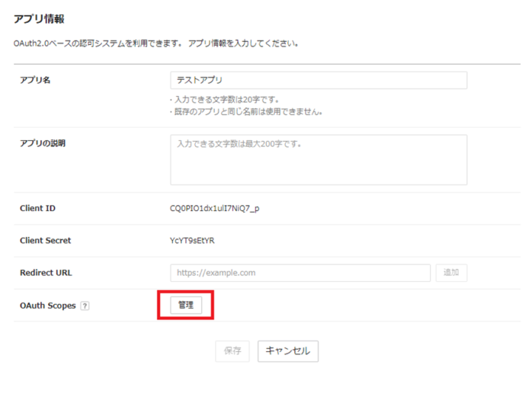Screen dimensions: 532x400
Task: Click the help icon beside OAuth Scopes
Action: coord(85,306)
